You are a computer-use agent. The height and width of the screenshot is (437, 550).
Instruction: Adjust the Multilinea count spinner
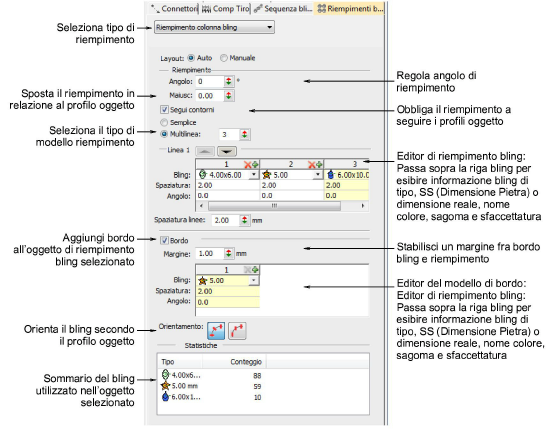click(x=244, y=134)
